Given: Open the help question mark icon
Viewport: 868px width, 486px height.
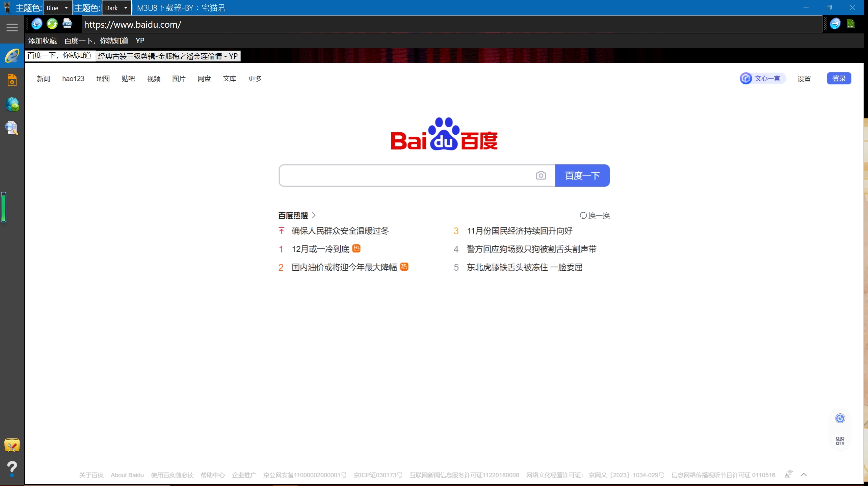Looking at the screenshot, I should pos(12,469).
